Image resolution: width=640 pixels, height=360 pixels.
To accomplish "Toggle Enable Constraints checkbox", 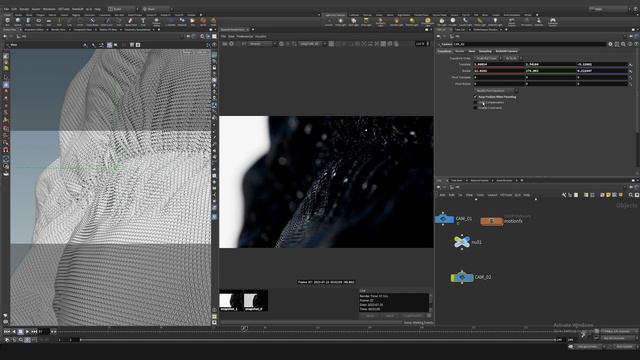I will (x=476, y=108).
